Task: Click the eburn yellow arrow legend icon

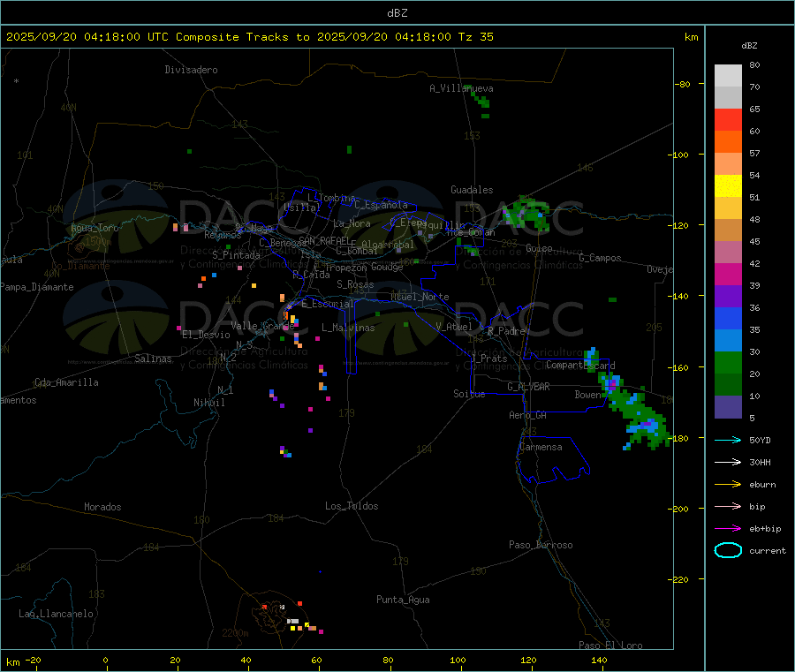Action: point(728,484)
